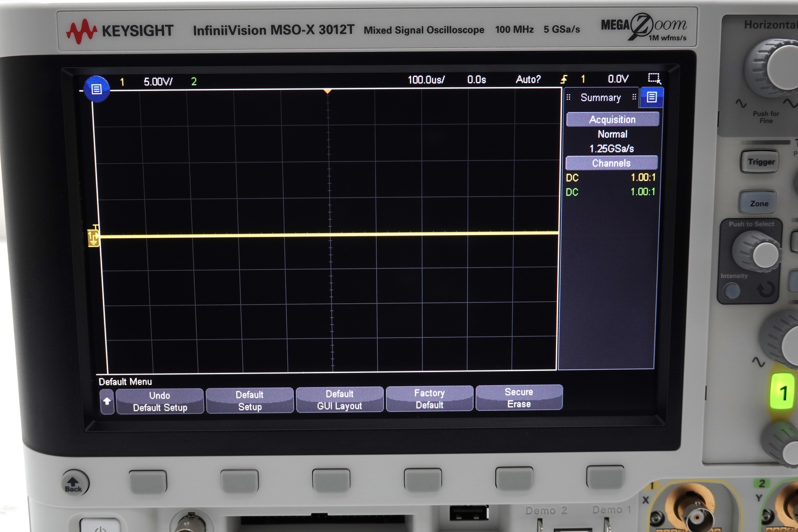Select the channel 1 DC coupling entry
The image size is (798, 532).
click(572, 177)
